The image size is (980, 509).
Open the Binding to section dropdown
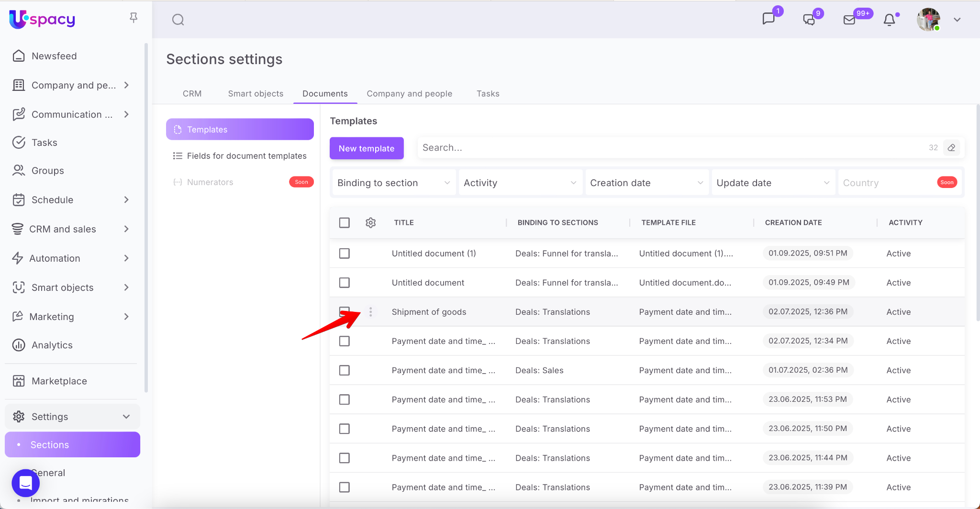point(393,183)
